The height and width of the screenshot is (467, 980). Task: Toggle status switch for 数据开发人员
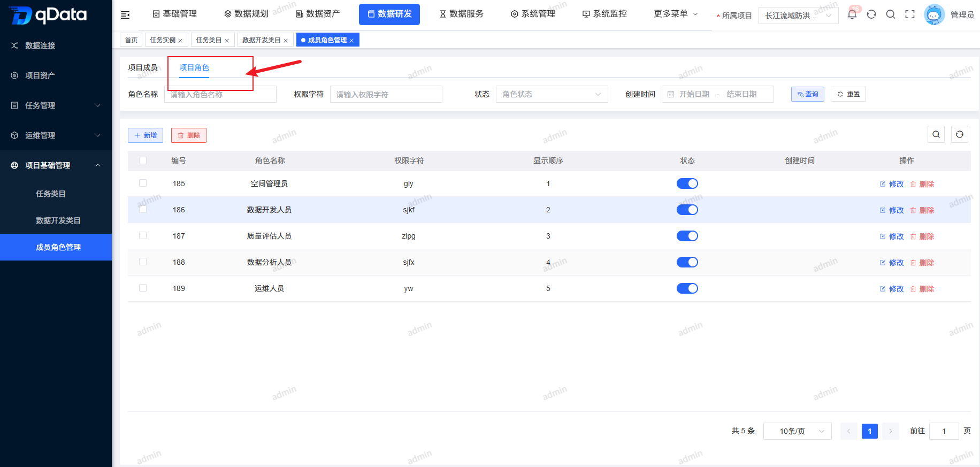tap(687, 210)
